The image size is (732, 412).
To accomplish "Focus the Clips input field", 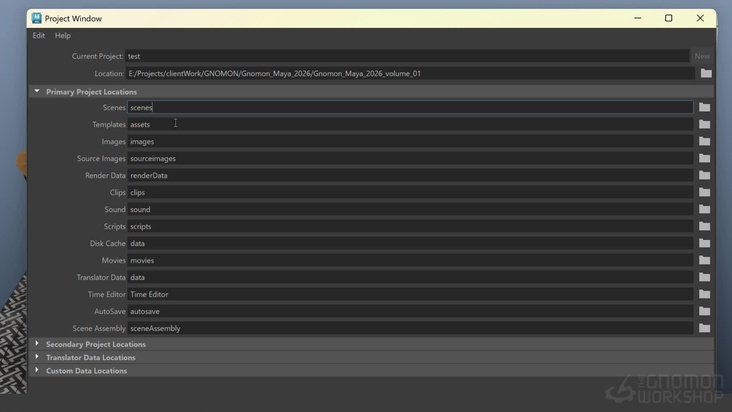I will pyautogui.click(x=410, y=192).
